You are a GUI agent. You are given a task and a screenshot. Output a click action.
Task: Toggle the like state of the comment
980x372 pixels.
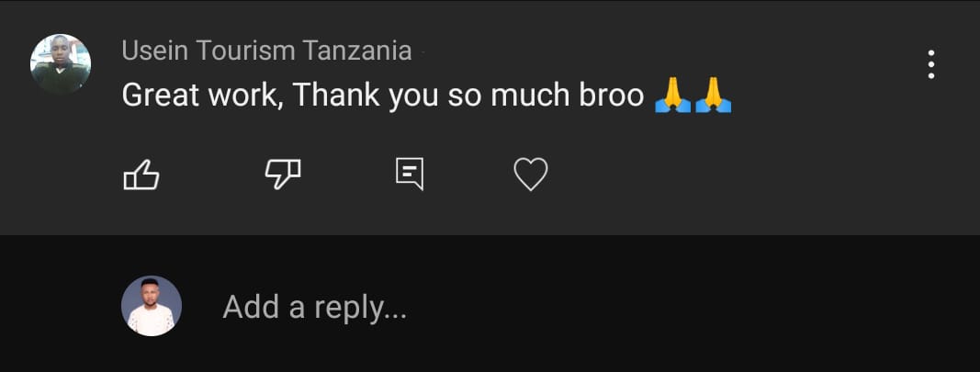coord(141,175)
